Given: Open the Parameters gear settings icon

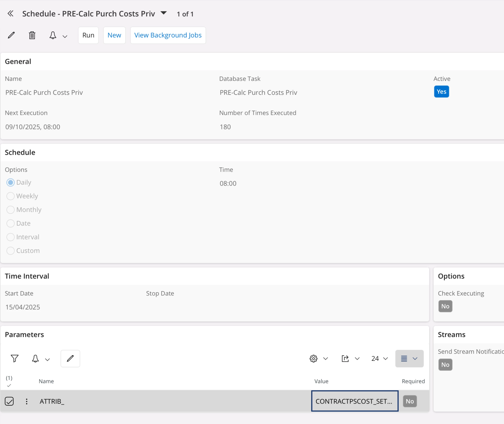Looking at the screenshot, I should [x=313, y=358].
